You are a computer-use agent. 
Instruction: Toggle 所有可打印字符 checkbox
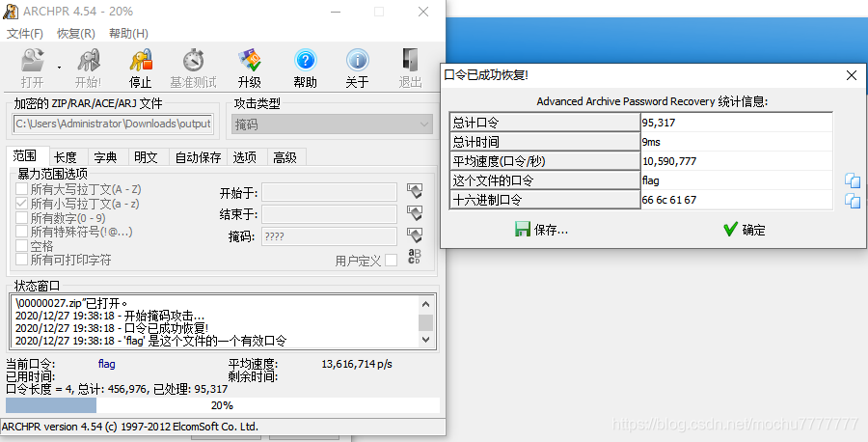coord(21,260)
